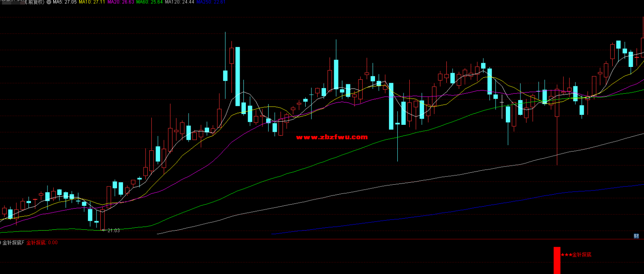Image resolution: width=644 pixels, height=274 pixels.
Task: Select the blue MA250 legend label
Action: pos(210,2)
